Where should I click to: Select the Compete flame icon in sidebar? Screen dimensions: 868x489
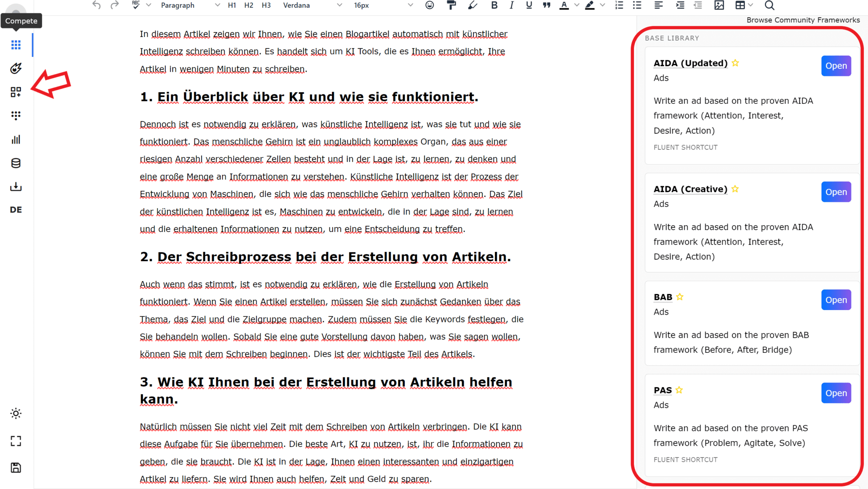pos(16,68)
